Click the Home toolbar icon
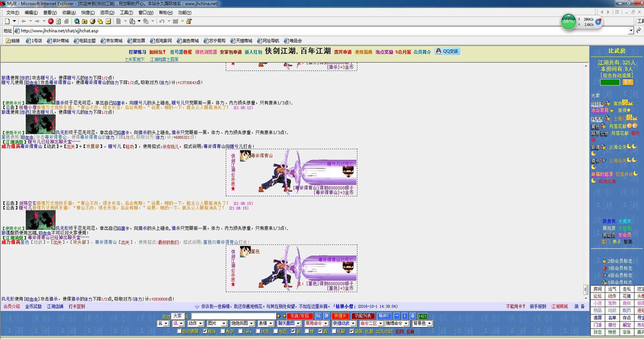Viewport: 644px width, 339px height. [66, 21]
